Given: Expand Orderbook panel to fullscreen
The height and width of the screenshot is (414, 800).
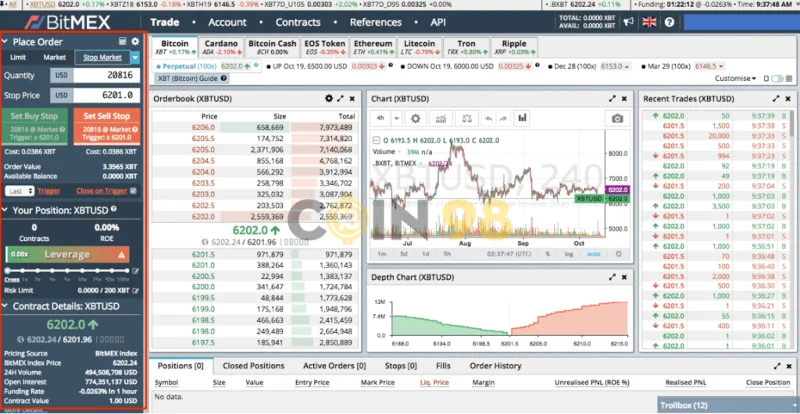Looking at the screenshot, I should tap(340, 99).
